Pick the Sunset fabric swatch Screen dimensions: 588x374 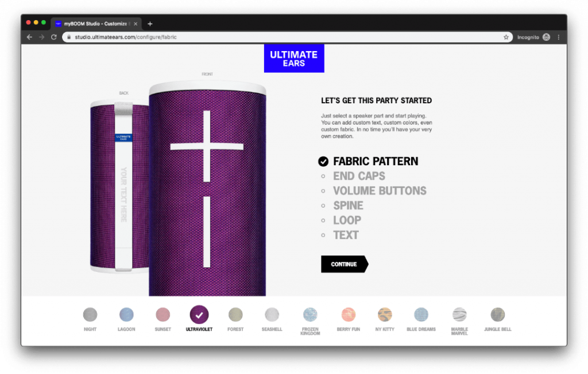coord(163,315)
